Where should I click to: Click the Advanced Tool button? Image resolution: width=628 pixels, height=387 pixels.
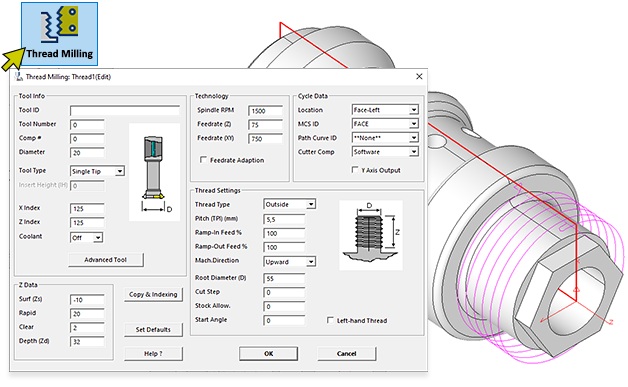106,260
